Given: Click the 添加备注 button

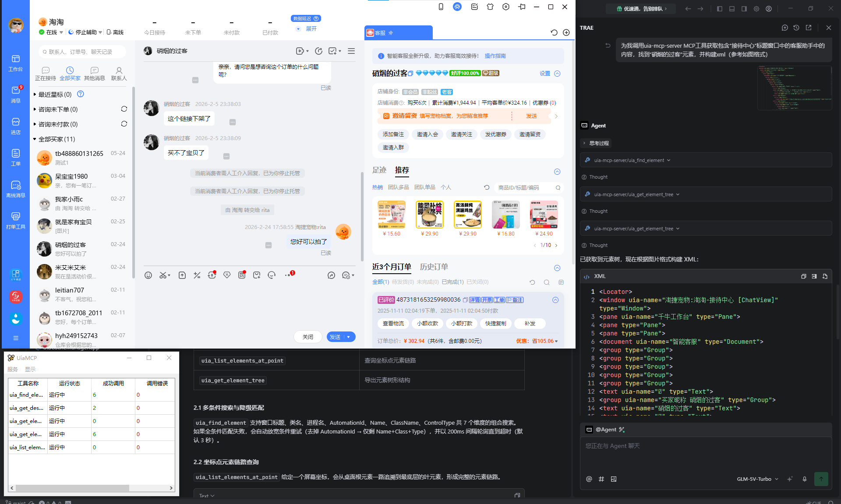Looking at the screenshot, I should tap(393, 134).
